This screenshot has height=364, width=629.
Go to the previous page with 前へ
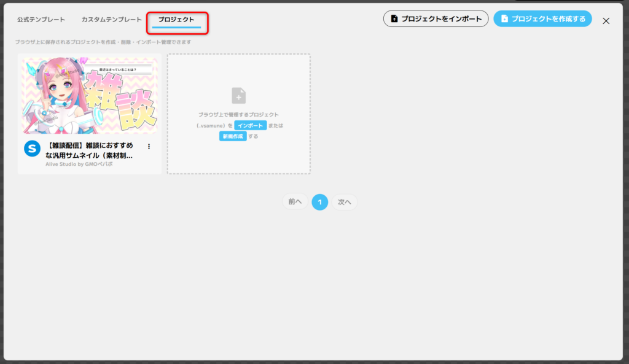[295, 202]
